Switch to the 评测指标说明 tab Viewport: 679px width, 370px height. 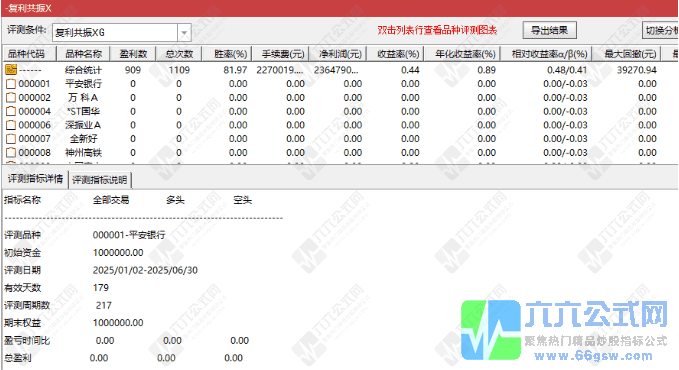[100, 179]
